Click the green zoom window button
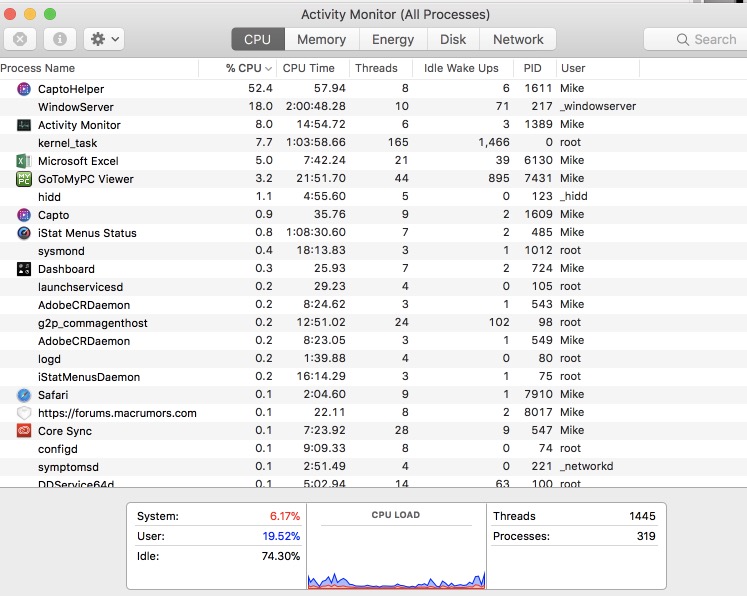The width and height of the screenshot is (747, 596). click(50, 14)
